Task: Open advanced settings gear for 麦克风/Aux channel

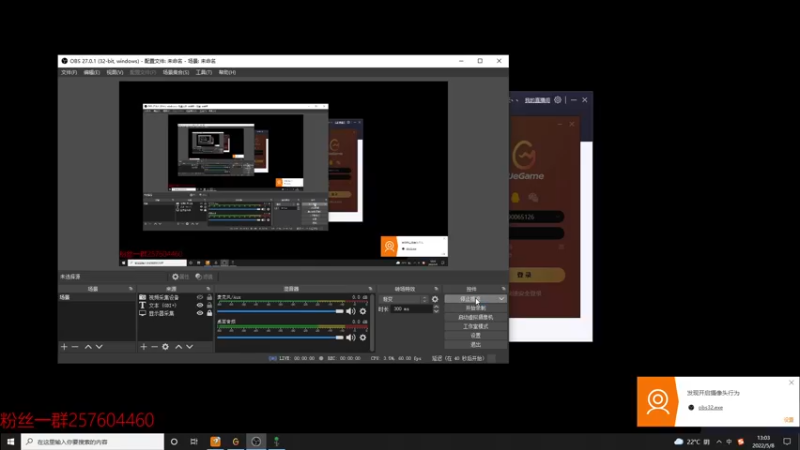Action: click(363, 311)
